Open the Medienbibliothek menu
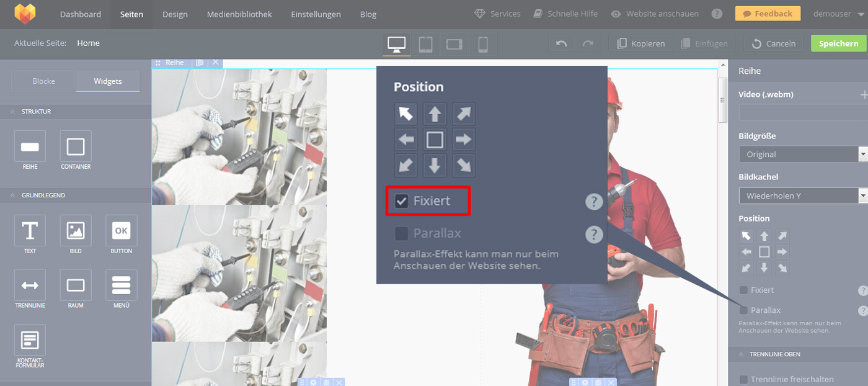The image size is (868, 386). (x=239, y=14)
